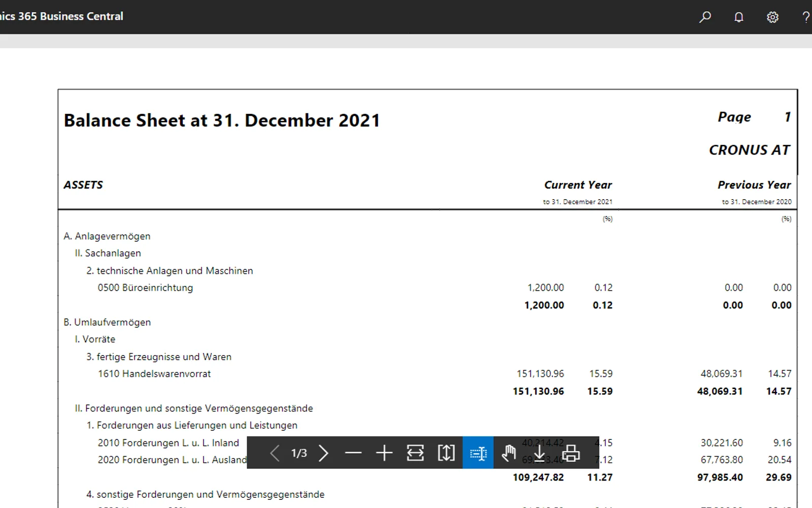This screenshot has width=812, height=508.
Task: Click '2020 Forderungen L. u. L. Ausland'
Action: pos(172,460)
